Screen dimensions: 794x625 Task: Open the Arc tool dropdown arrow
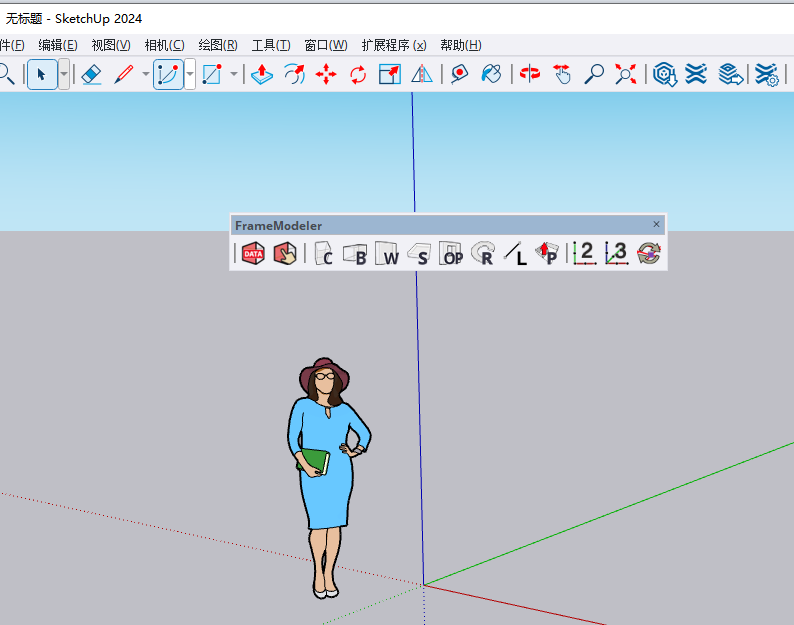[190, 74]
